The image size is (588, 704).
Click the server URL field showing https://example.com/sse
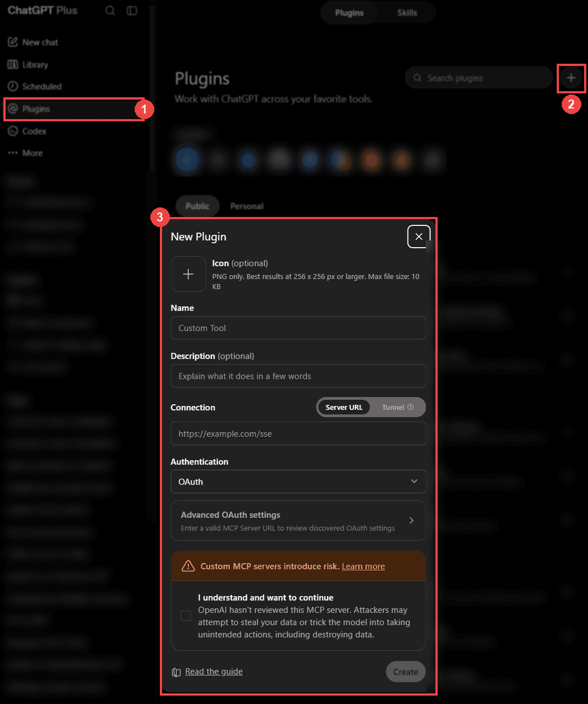298,434
